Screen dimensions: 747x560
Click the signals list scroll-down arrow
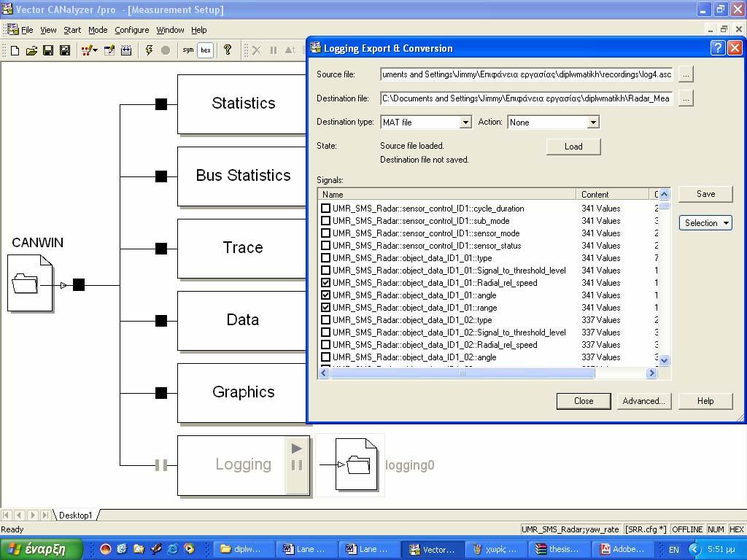coord(664,360)
